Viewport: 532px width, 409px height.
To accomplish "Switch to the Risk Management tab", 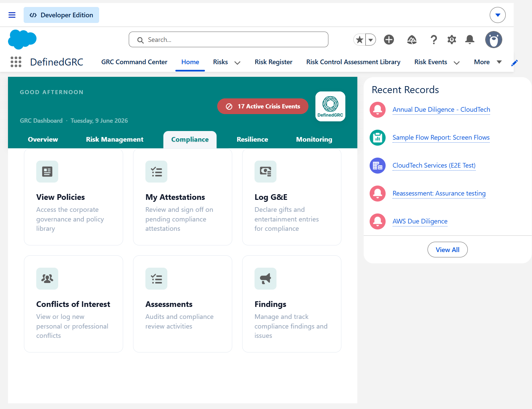I will (115, 139).
